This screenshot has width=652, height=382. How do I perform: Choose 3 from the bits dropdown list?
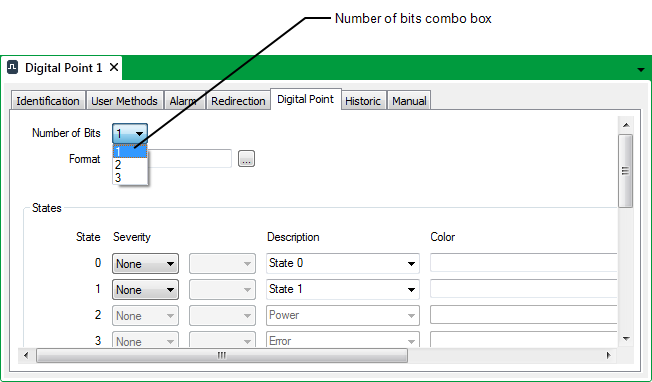(x=130, y=177)
